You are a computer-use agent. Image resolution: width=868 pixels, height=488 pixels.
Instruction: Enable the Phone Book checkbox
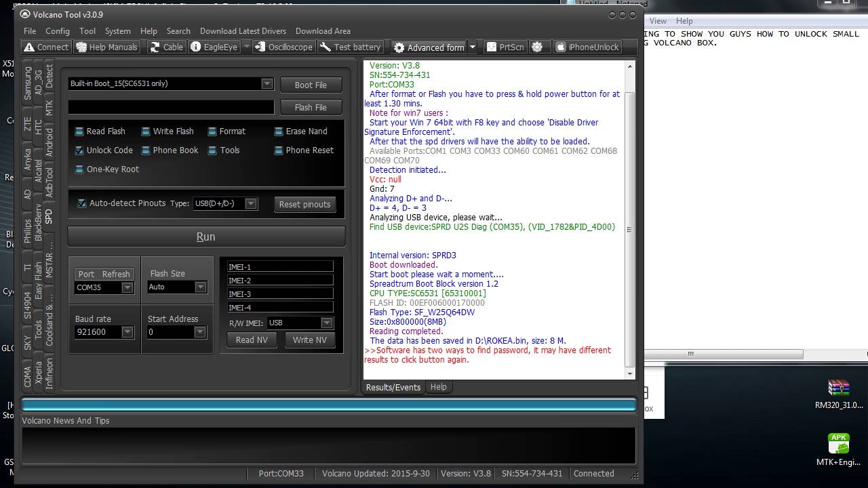tap(146, 150)
